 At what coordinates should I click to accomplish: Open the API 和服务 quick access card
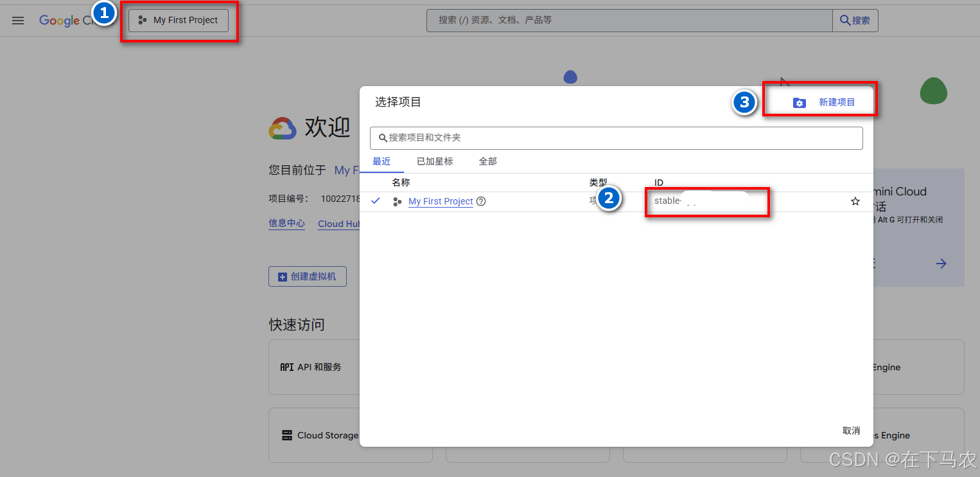(x=314, y=367)
